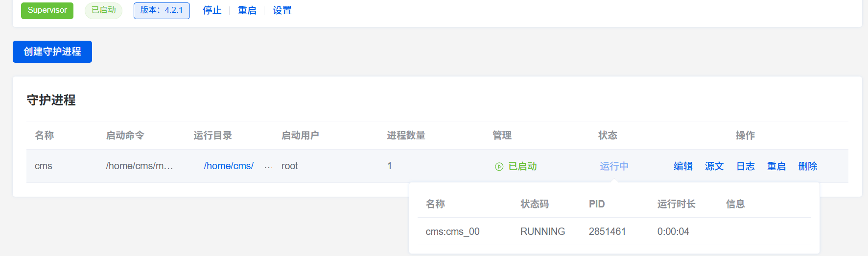Open the Supervisor 设置 settings
868x256 pixels.
(282, 10)
